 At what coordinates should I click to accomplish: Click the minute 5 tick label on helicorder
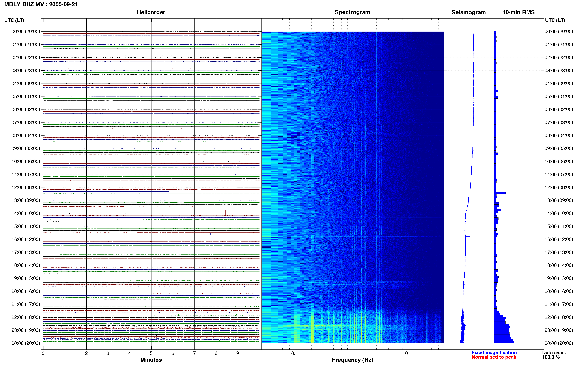coord(151,353)
